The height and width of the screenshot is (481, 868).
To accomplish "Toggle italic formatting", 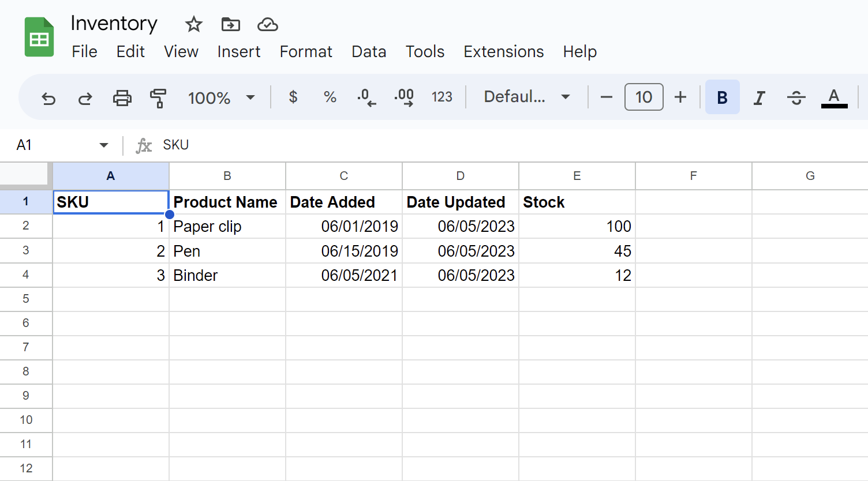I will [759, 97].
